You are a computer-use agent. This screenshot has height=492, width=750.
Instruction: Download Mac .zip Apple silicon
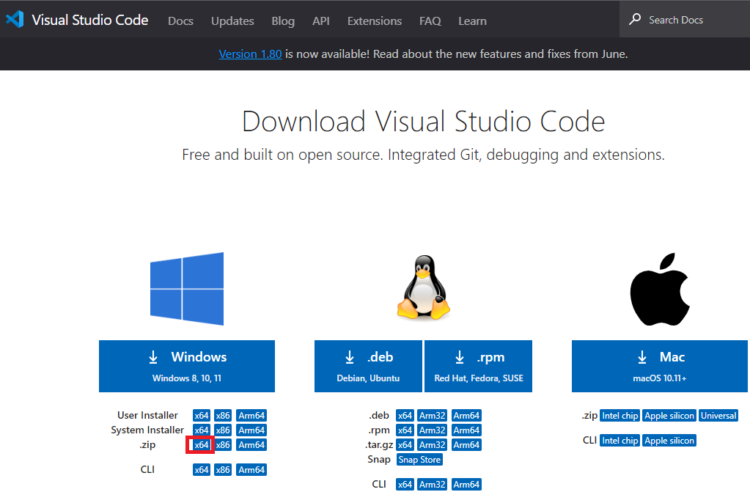[x=669, y=415]
